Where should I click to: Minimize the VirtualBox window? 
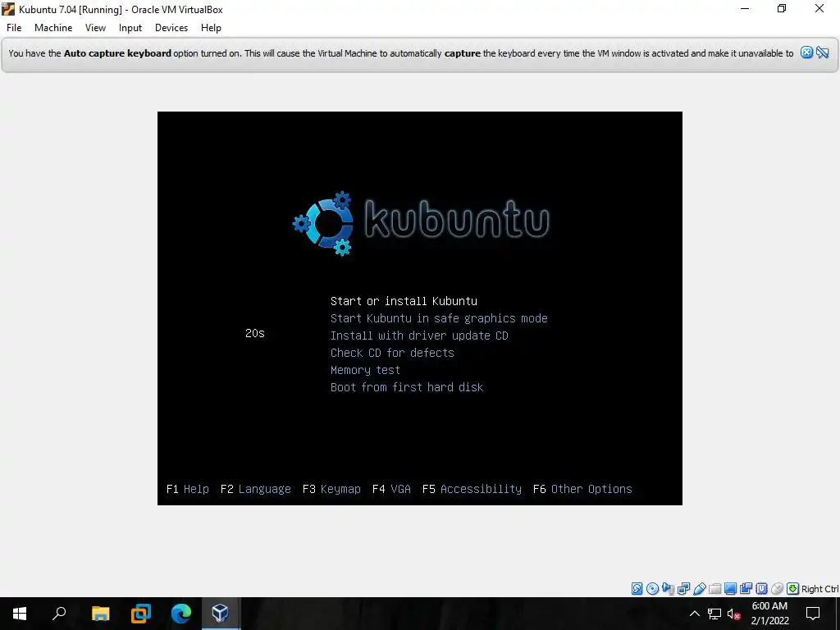point(745,9)
